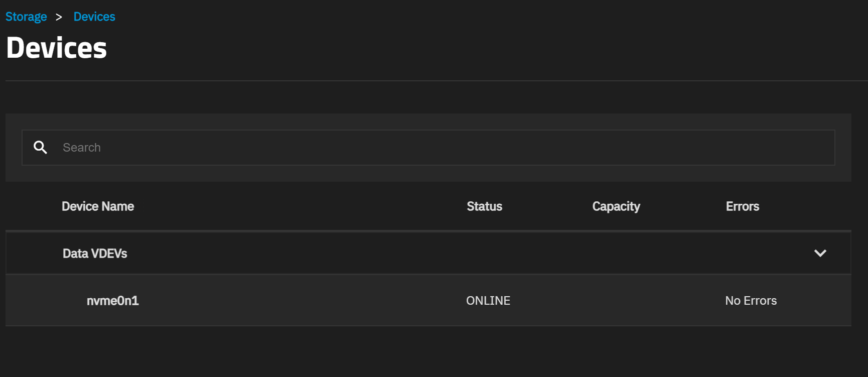Click the Devices page heading
868x377 pixels.
pos(57,48)
